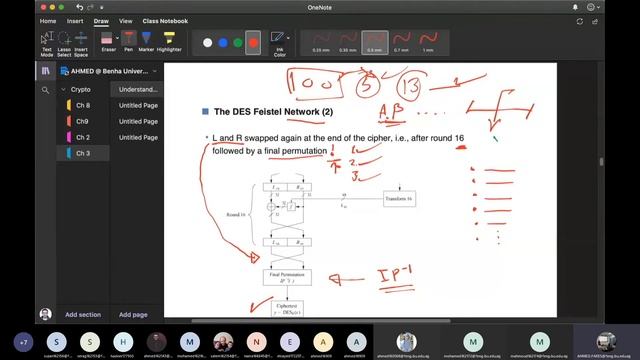
Task: Click the account profile picture in sidebar
Action: tap(46, 314)
